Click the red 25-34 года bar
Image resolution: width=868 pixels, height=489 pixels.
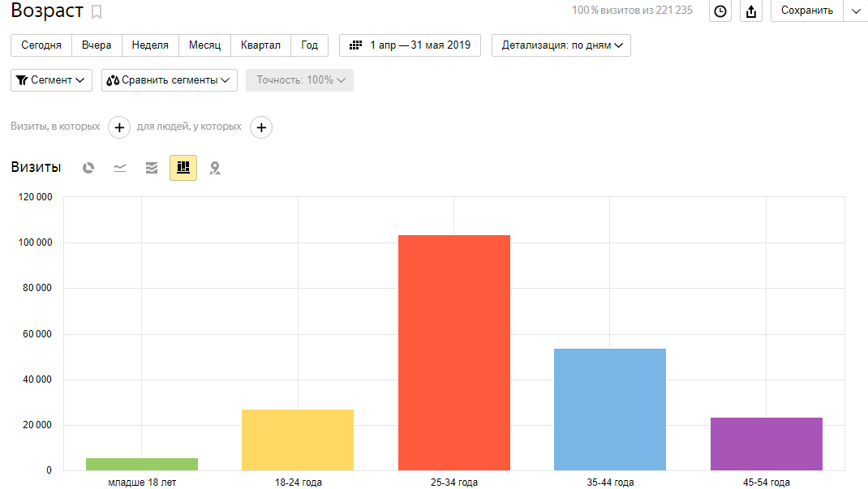(454, 353)
